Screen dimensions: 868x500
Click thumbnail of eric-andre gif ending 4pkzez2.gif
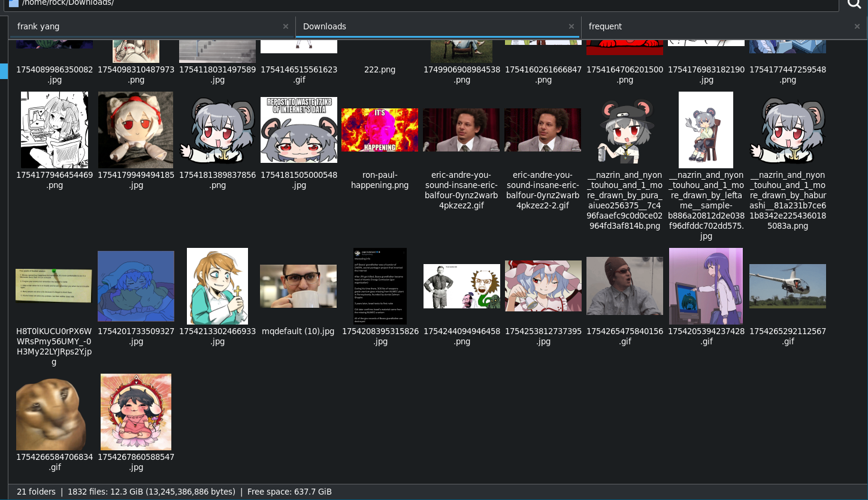(x=461, y=130)
